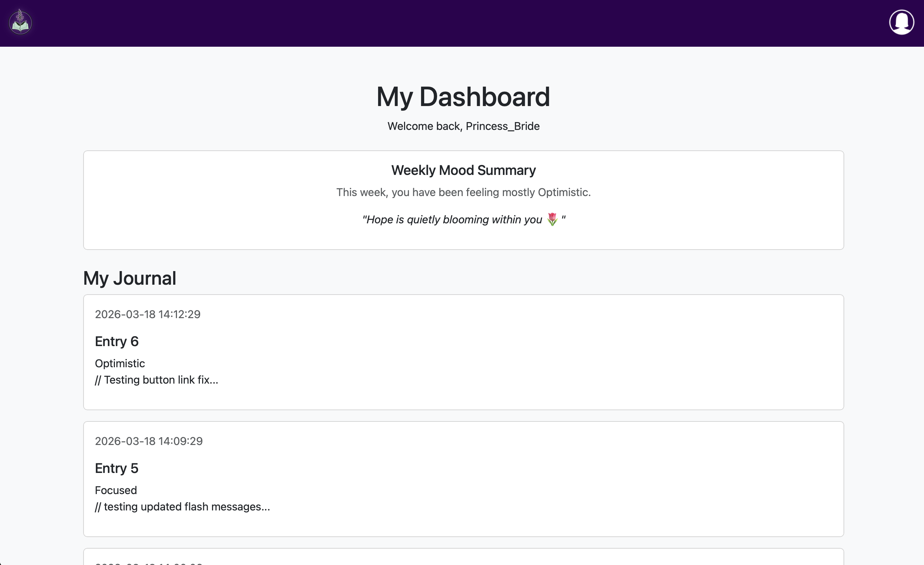
Task: Click the 'Welcome back, Princess_Bride' text
Action: coord(463,127)
